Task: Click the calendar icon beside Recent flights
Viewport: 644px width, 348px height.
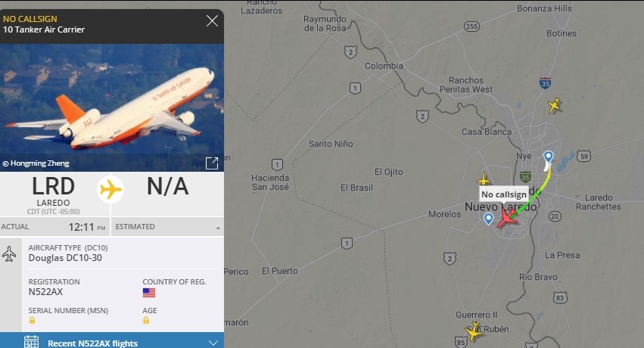Action: click(31, 342)
